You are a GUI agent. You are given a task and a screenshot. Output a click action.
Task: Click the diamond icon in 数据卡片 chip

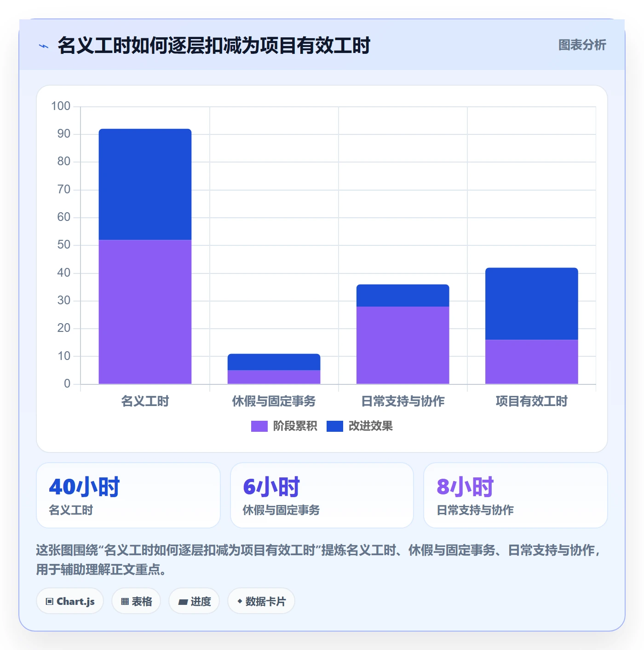click(x=240, y=601)
